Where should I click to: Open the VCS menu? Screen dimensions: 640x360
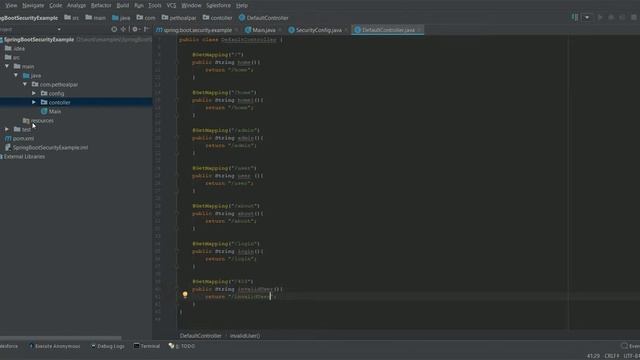click(x=171, y=5)
